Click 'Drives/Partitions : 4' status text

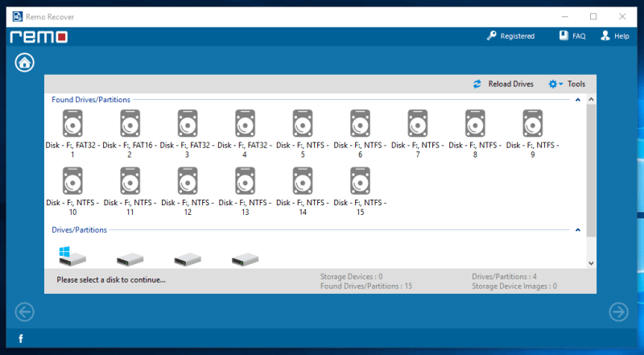504,277
